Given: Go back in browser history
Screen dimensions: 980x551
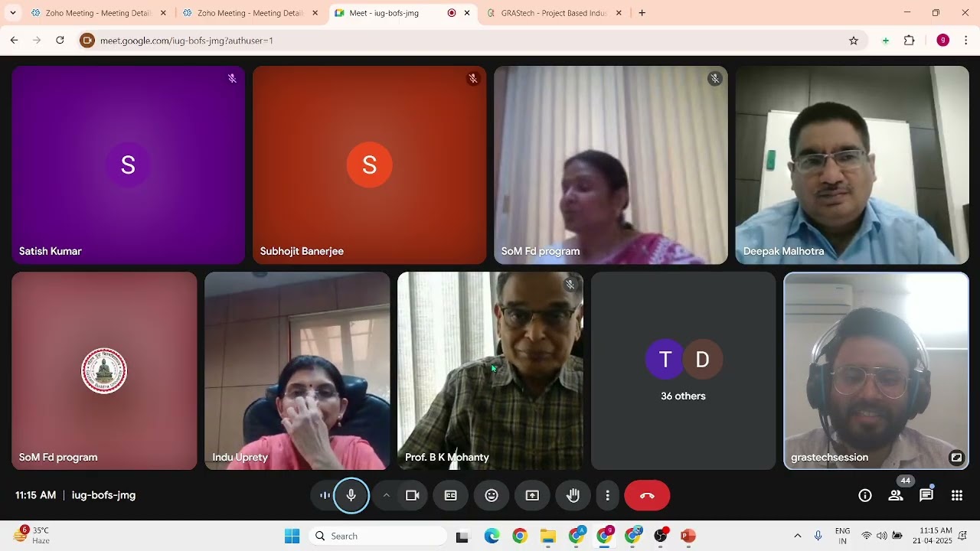Looking at the screenshot, I should (14, 41).
